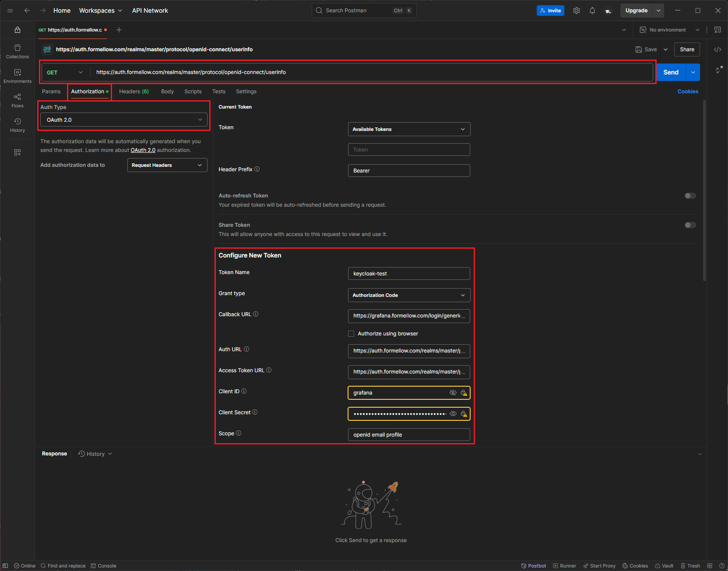Open the code snippet panel icon
Screen dimensions: 728x571
point(717,49)
